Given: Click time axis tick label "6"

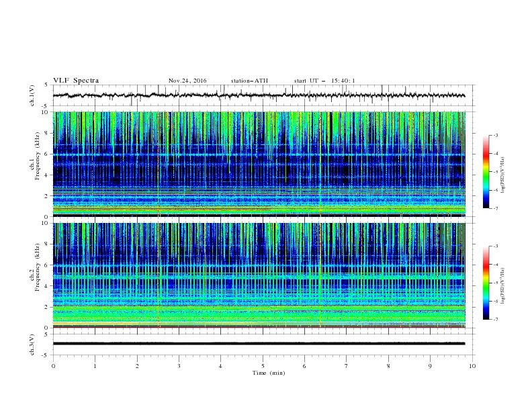Looking at the screenshot, I should pyautogui.click(x=304, y=366).
